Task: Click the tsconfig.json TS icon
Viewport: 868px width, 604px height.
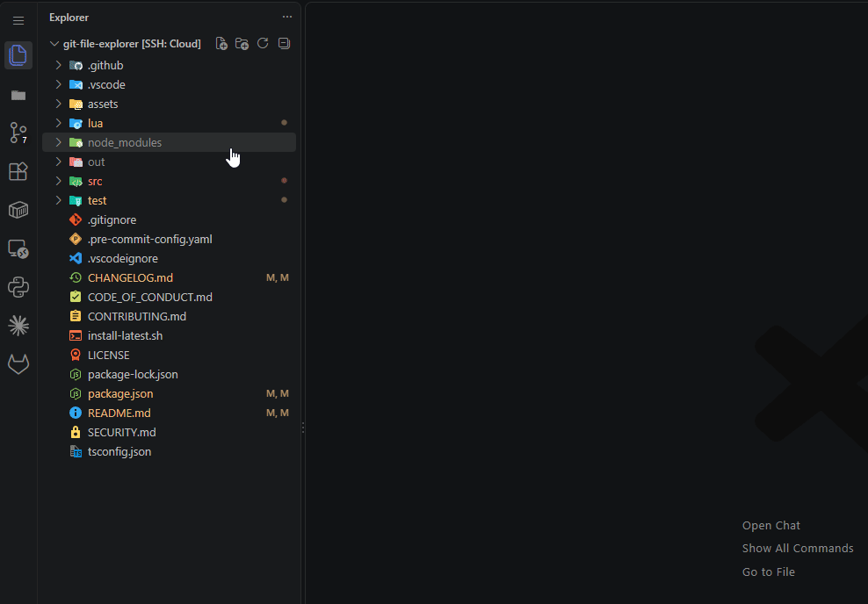Action: (76, 452)
